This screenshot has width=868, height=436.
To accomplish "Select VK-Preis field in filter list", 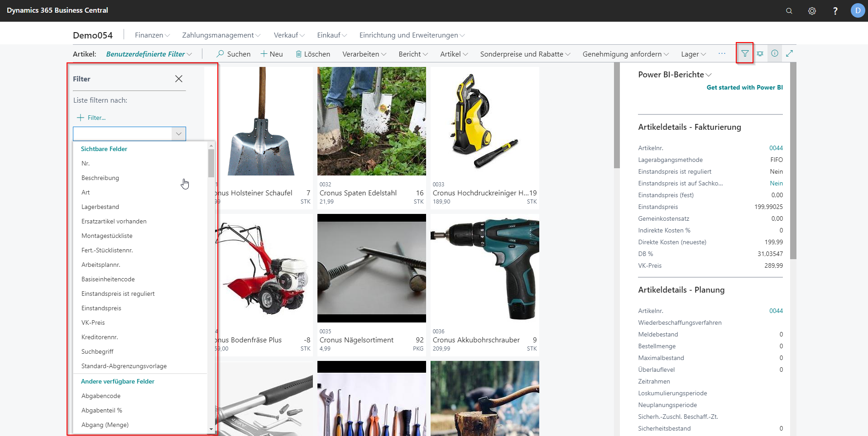I will tap(141, 322).
